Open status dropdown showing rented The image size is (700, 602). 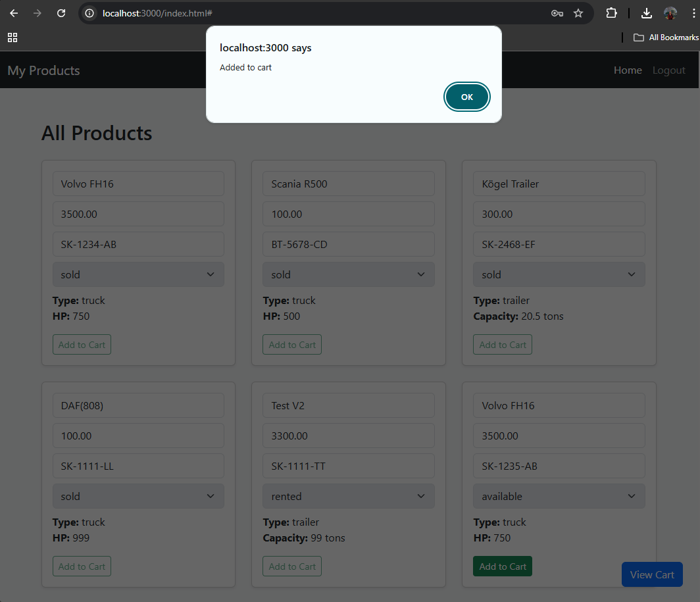pyautogui.click(x=348, y=496)
